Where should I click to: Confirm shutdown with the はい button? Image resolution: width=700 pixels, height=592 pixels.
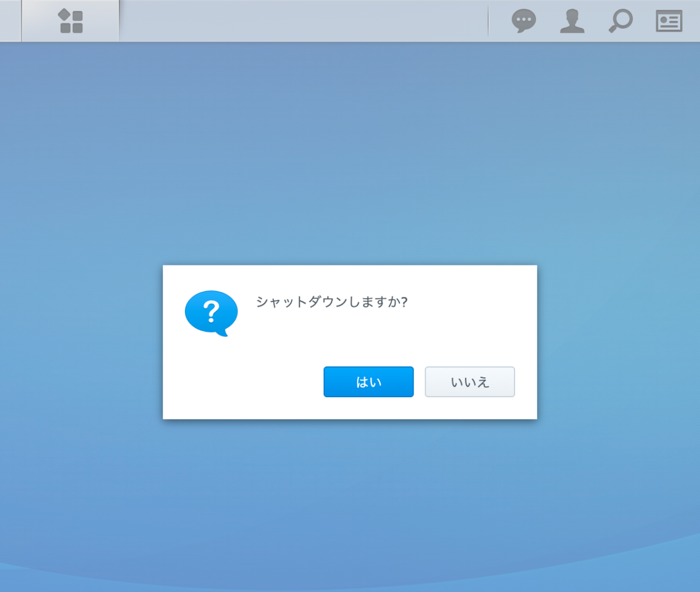pos(369,382)
